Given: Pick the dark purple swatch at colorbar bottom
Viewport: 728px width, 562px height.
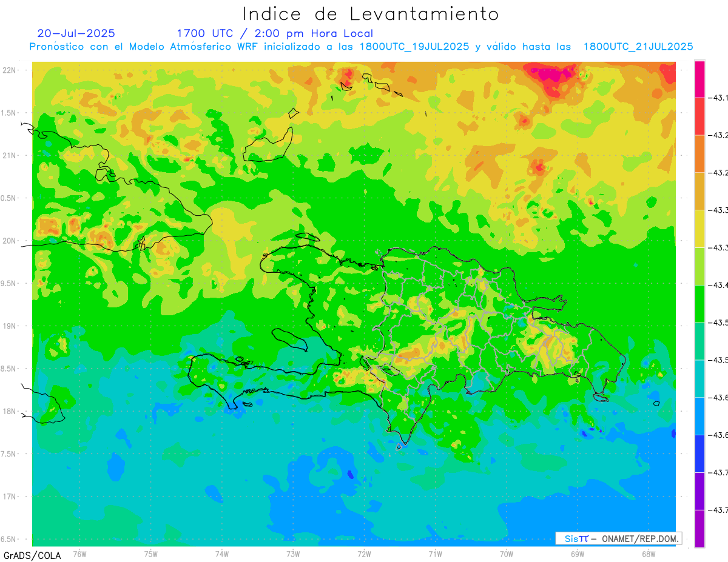Looking at the screenshot, I should point(699,529).
